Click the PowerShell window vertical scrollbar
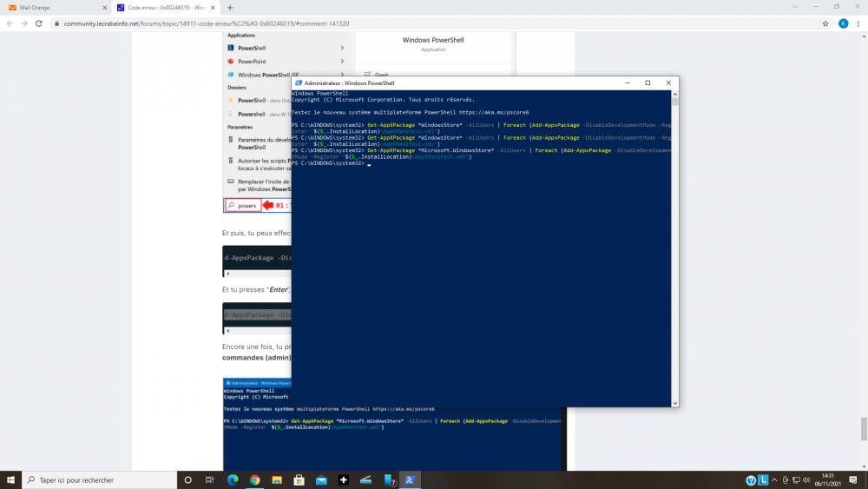Image resolution: width=868 pixels, height=489 pixels. (674, 243)
